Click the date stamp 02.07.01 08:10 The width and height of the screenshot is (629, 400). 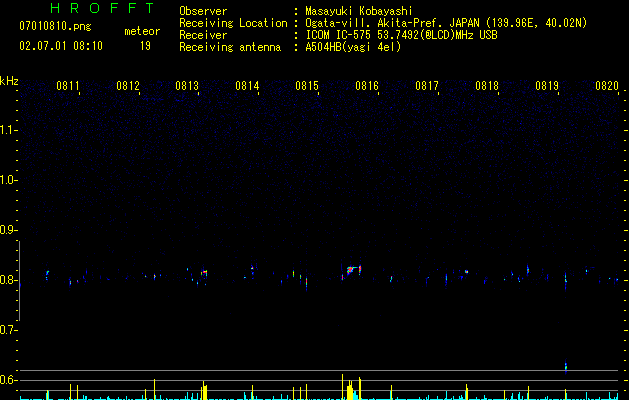point(61,46)
